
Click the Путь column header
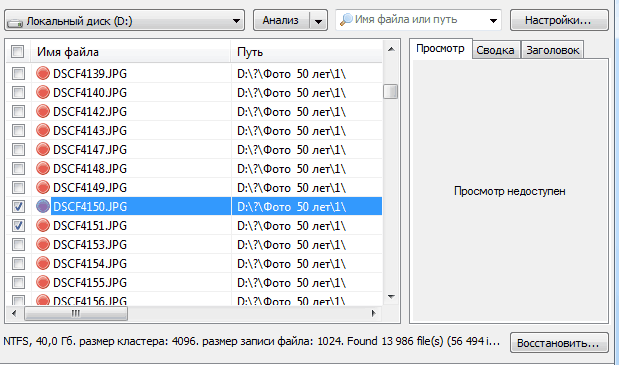(306, 52)
